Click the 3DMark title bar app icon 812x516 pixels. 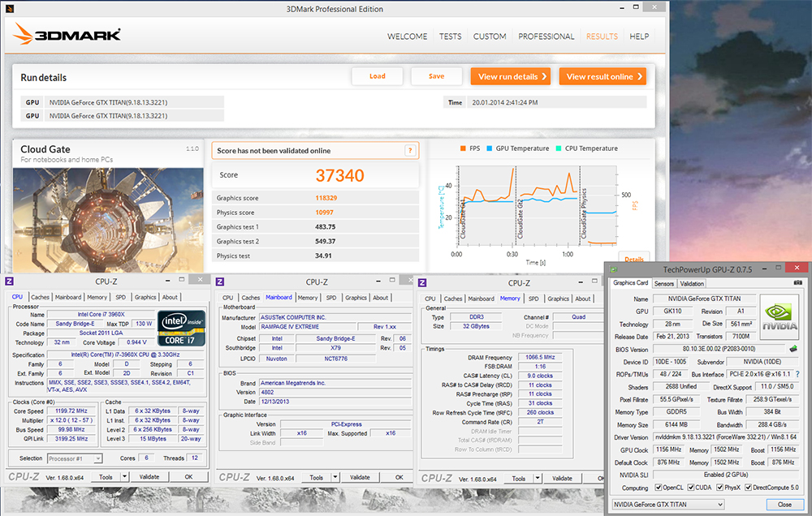coord(9,9)
